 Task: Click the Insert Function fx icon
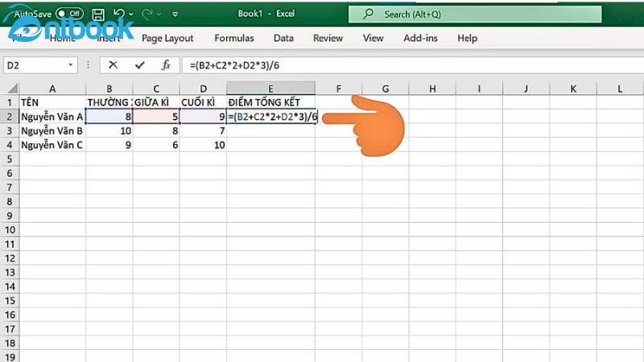(166, 65)
